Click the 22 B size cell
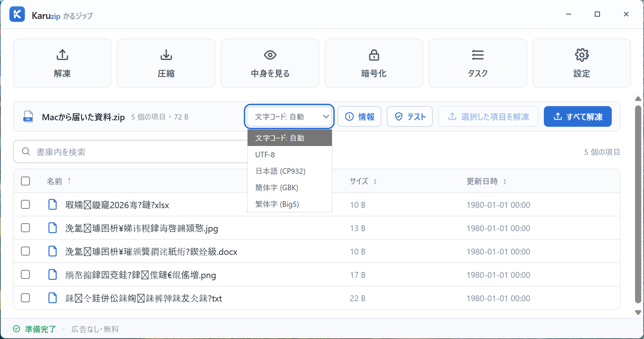 pos(357,298)
